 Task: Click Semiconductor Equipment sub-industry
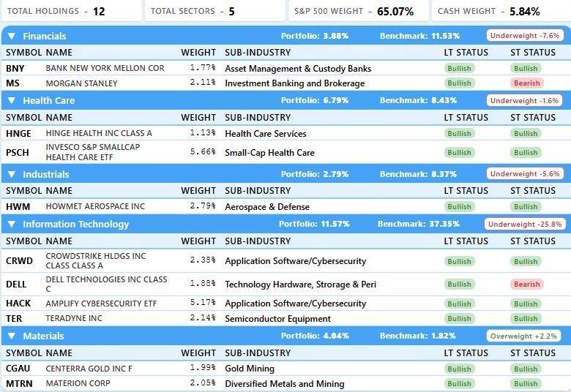coord(278,319)
